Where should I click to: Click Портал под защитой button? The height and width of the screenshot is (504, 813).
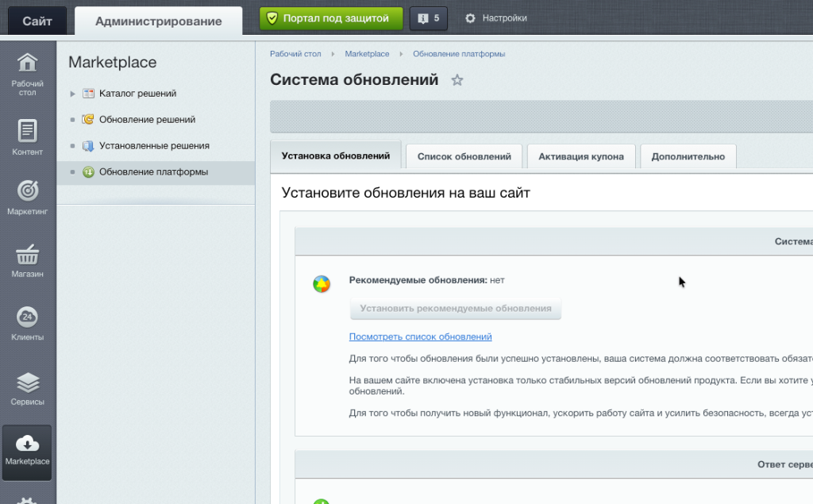331,19
